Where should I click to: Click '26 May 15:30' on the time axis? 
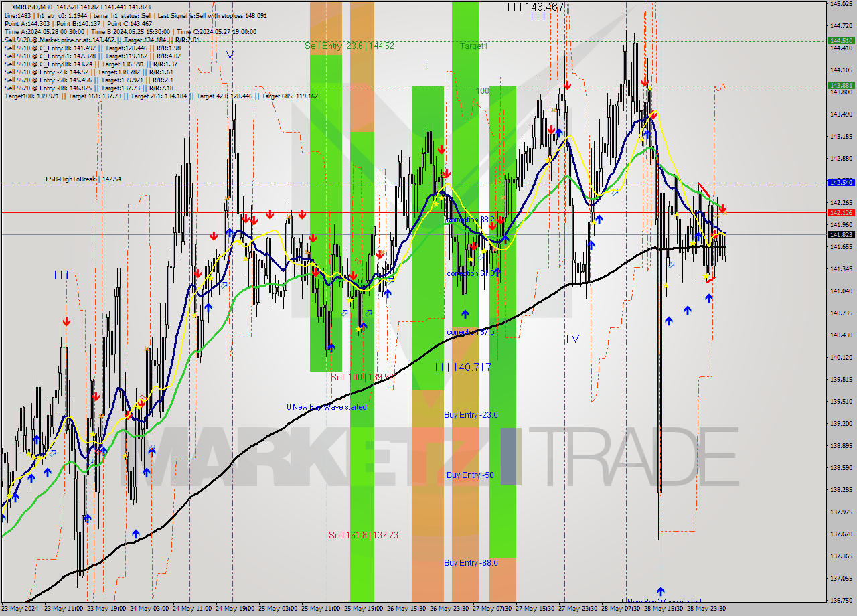(406, 609)
